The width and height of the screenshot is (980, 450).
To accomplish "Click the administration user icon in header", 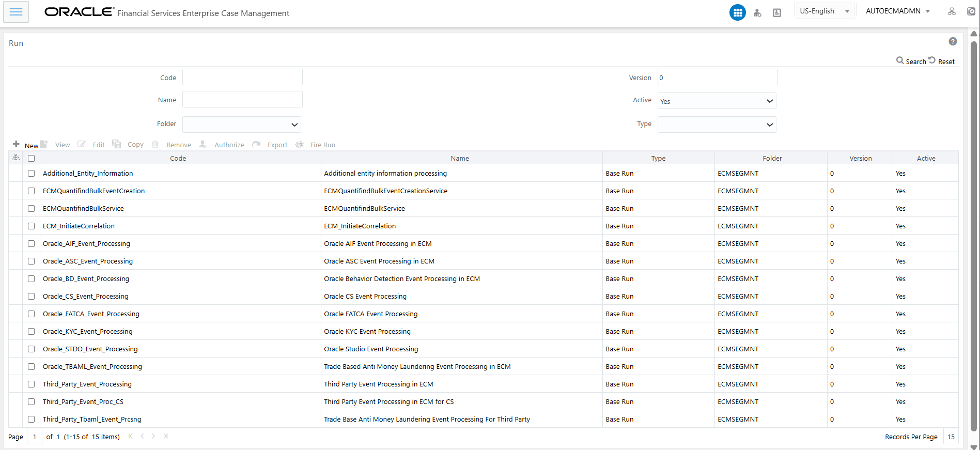I will (x=757, y=13).
